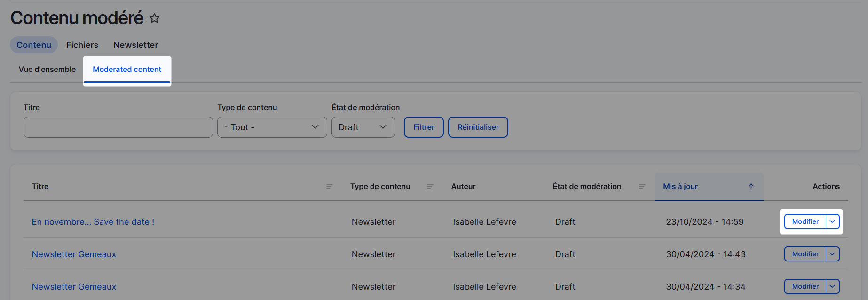The height and width of the screenshot is (300, 868).
Task: Switch to the Newsletter tab
Action: pyautogui.click(x=135, y=45)
